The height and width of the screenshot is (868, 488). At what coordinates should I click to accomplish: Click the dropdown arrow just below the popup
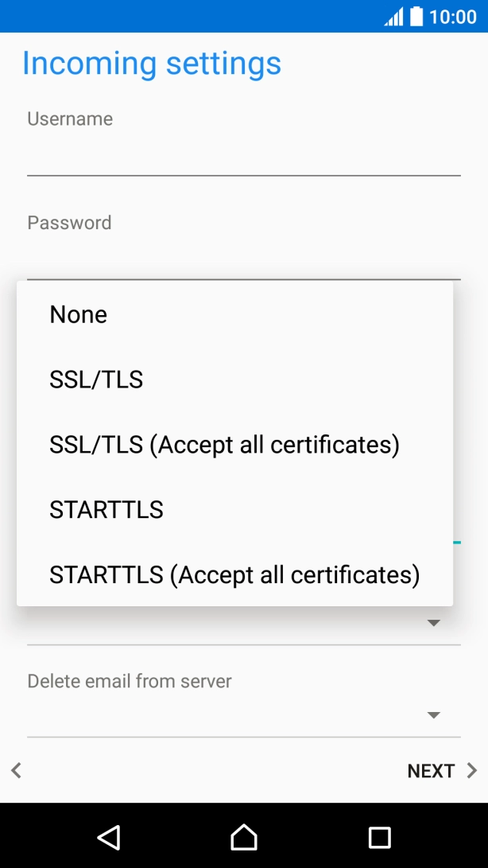coord(433,623)
